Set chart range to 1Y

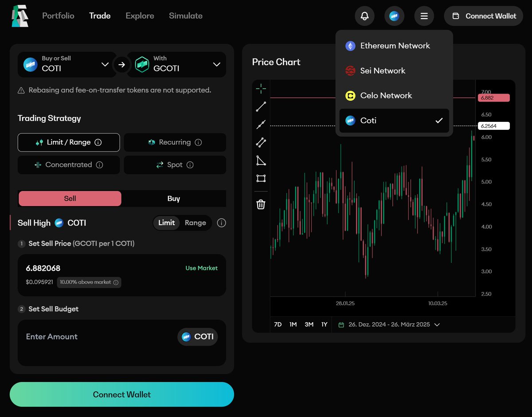click(x=325, y=325)
